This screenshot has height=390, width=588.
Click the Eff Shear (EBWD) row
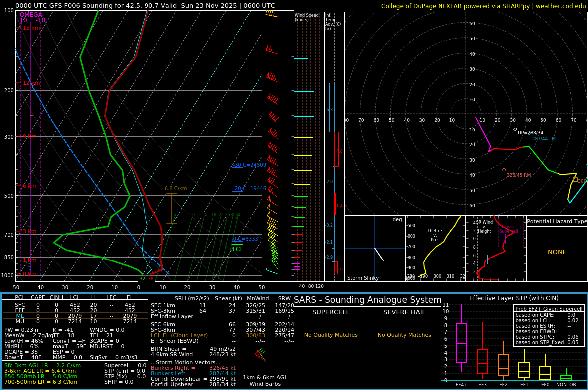(x=222, y=341)
